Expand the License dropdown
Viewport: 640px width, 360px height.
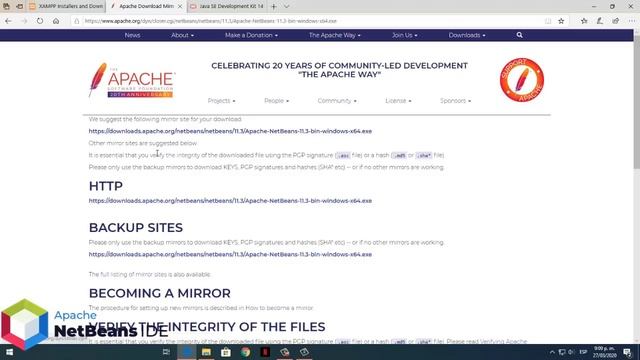tap(398, 101)
